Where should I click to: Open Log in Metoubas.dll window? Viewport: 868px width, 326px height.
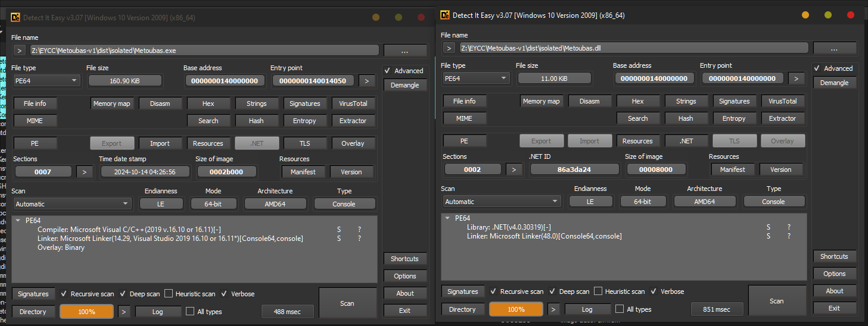(587, 309)
